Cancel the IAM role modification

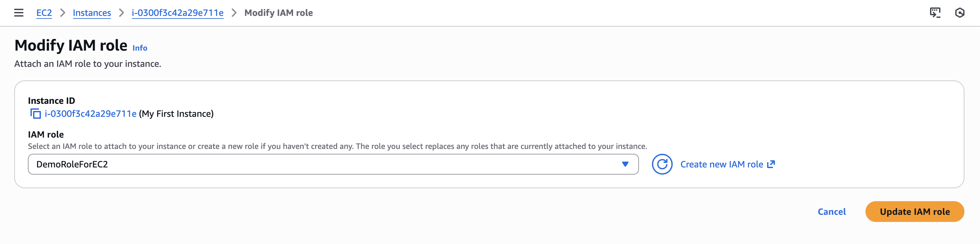(x=831, y=212)
